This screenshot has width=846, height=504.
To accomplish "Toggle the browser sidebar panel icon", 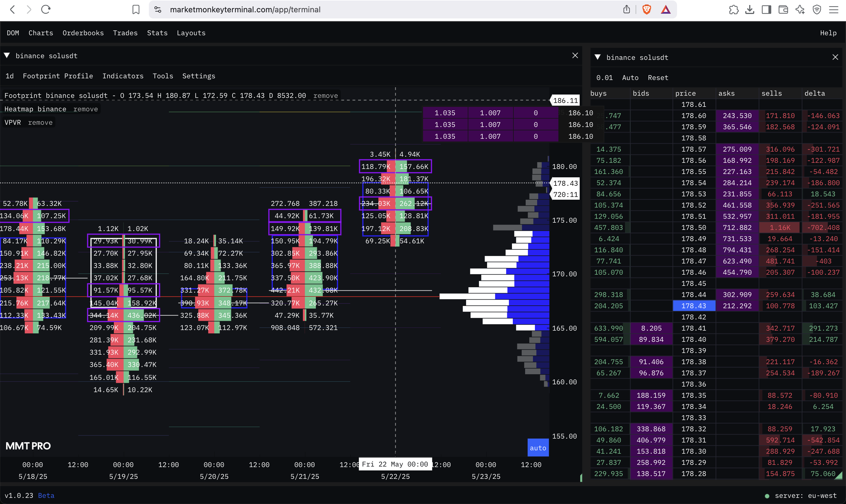I will 767,10.
